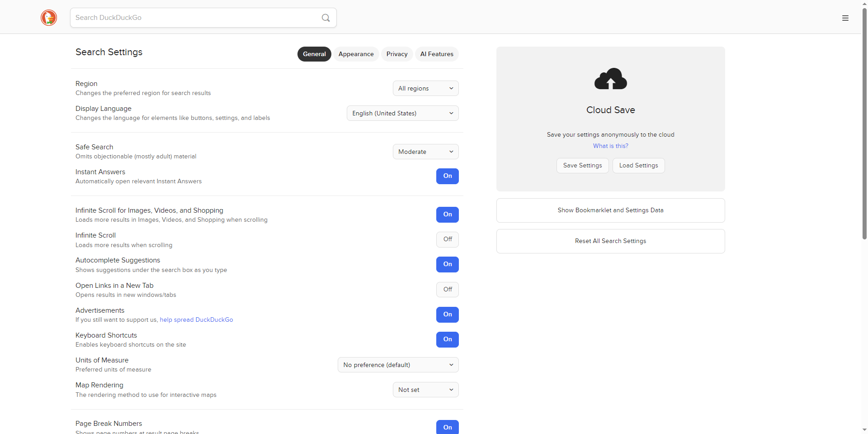Click the scrollbar down arrow
Screen dimensions: 868x434
click(864, 430)
